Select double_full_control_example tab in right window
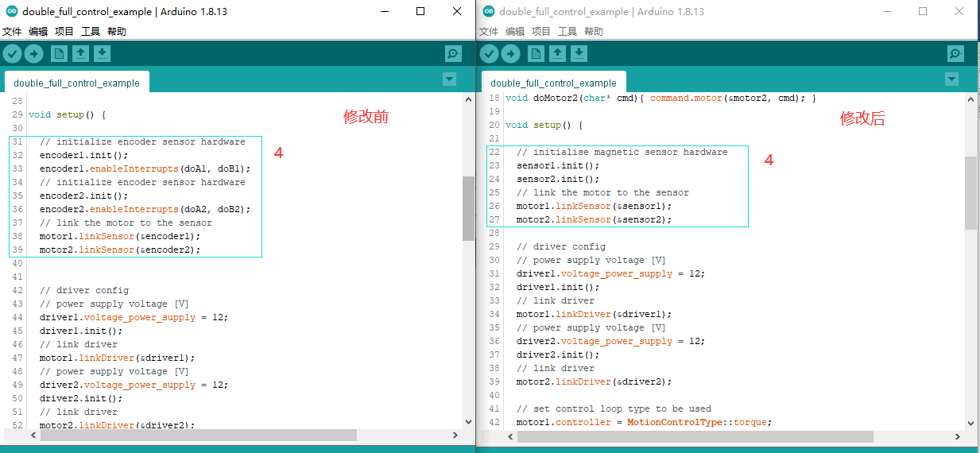980x453 pixels. [x=553, y=83]
